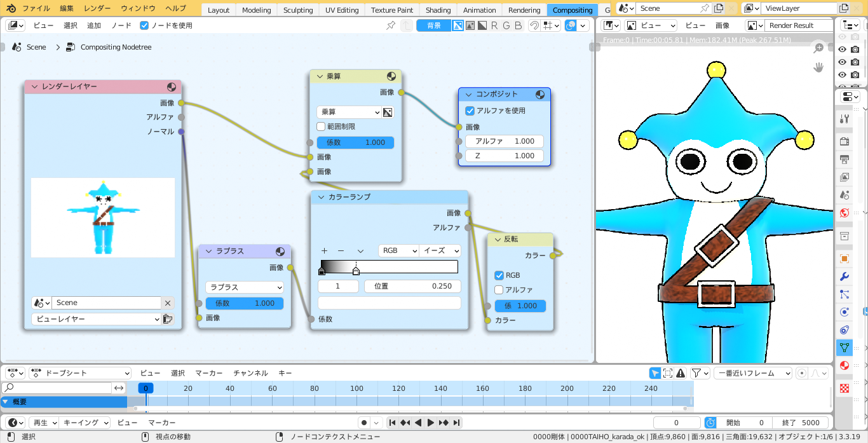Jump to the timeline start frame
This screenshot has width=868, height=443.
(x=393, y=423)
